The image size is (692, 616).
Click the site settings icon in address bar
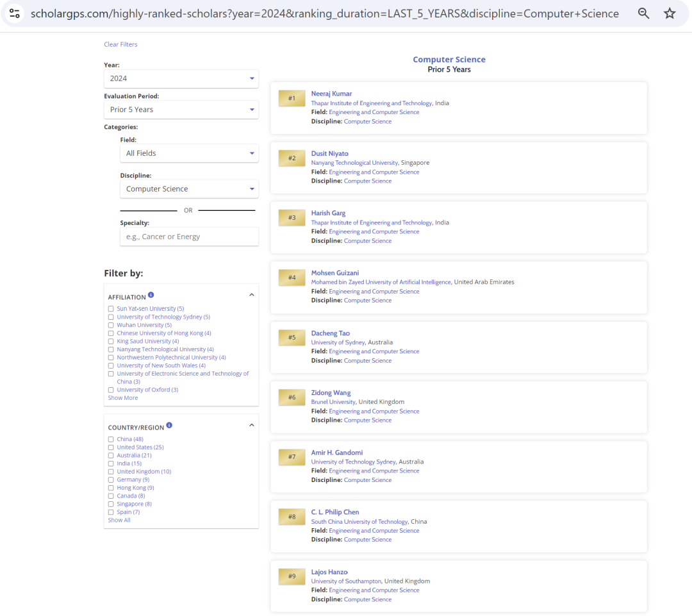coord(15,13)
